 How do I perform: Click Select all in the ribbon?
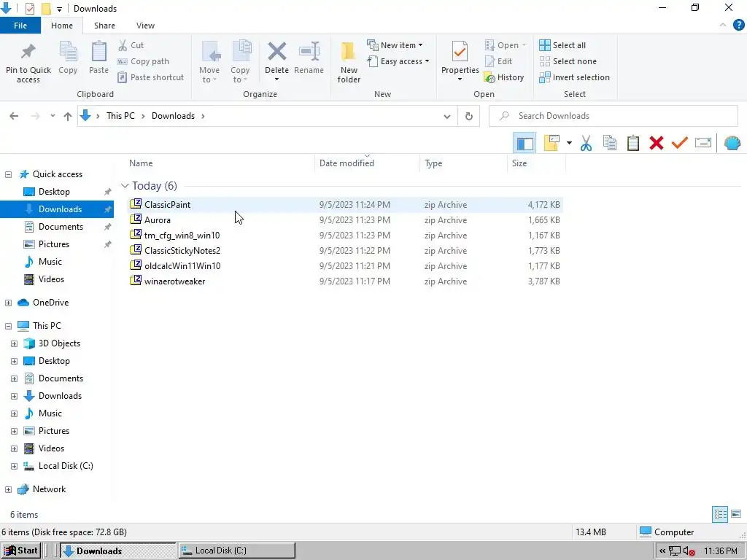click(562, 45)
